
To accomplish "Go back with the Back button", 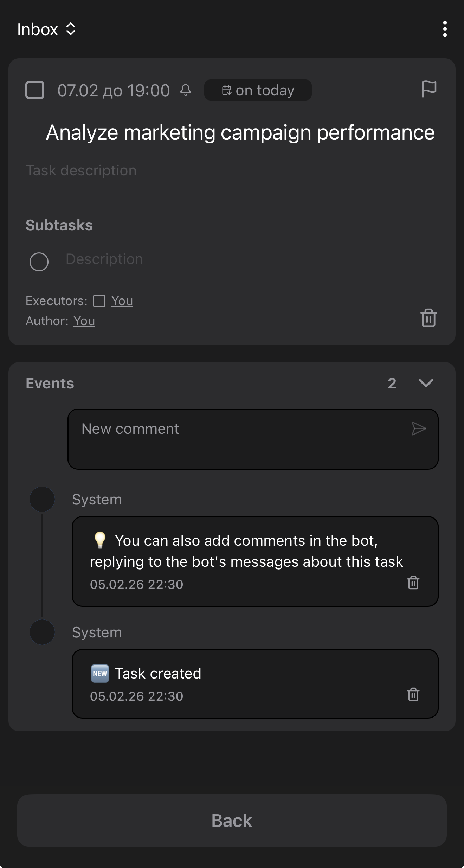I will (232, 821).
